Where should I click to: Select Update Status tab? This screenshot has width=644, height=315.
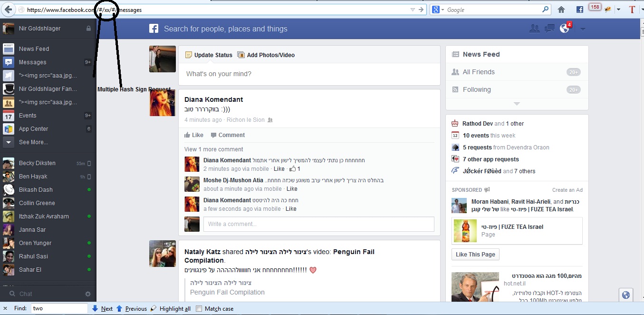click(209, 55)
